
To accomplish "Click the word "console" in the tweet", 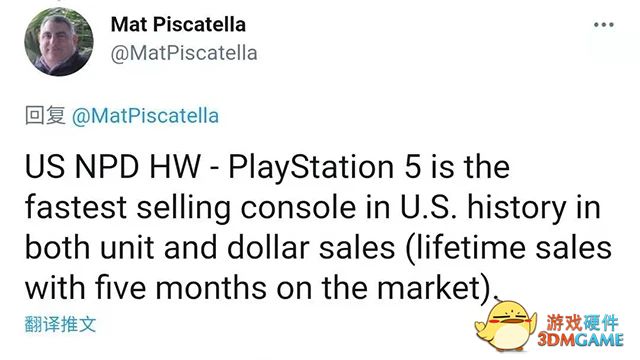I will (298, 207).
